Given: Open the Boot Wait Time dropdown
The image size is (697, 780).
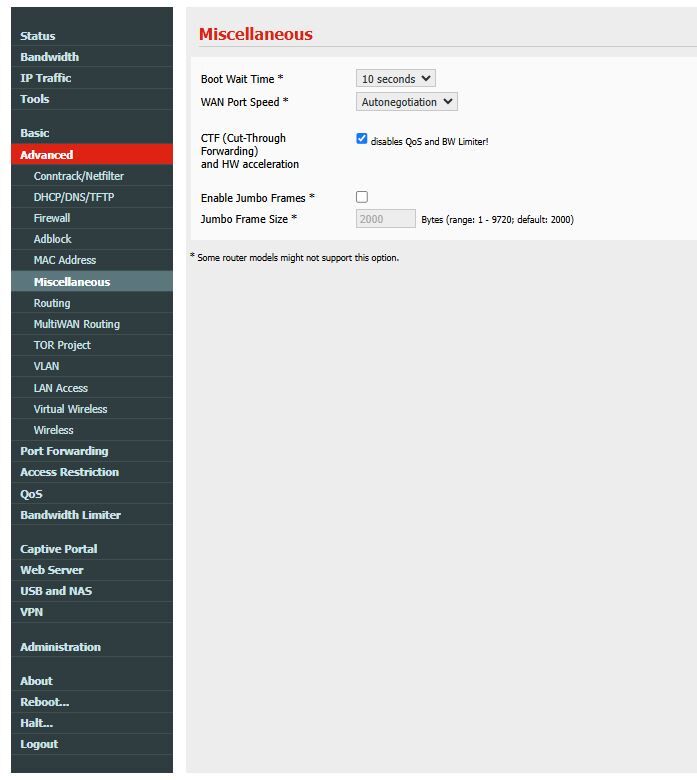Looking at the screenshot, I should point(396,79).
